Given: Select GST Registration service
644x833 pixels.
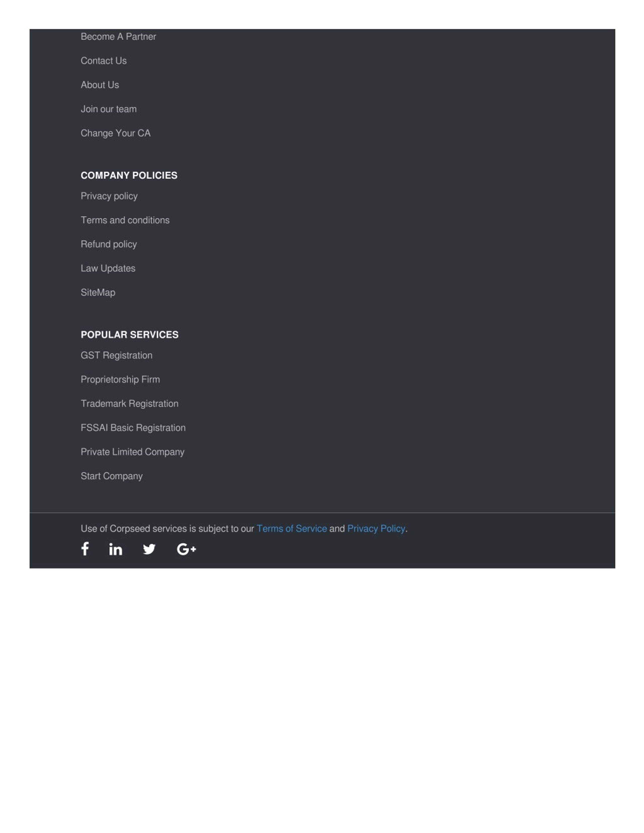Looking at the screenshot, I should [117, 356].
